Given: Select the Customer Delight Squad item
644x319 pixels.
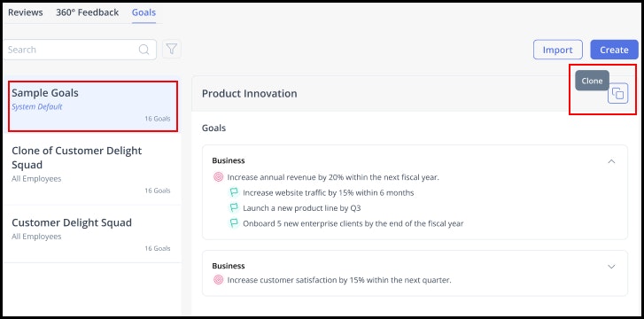Looking at the screenshot, I should click(92, 234).
